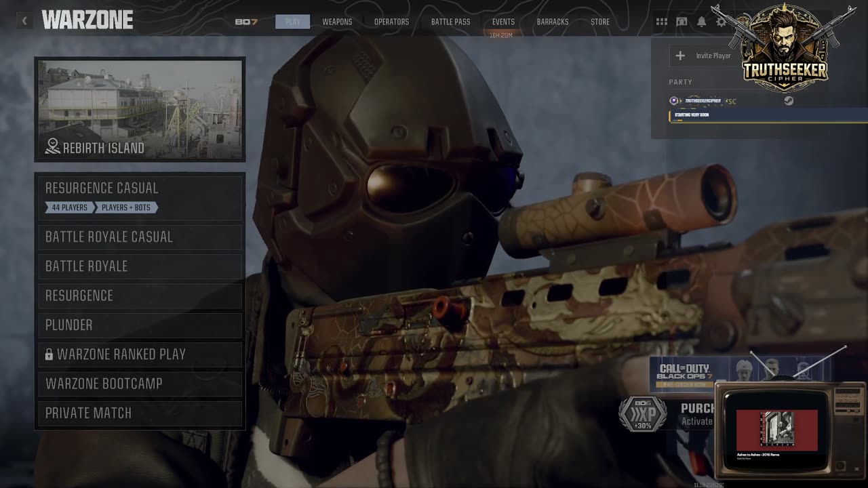
Task: Switch to the Barracks tab
Action: click(553, 22)
